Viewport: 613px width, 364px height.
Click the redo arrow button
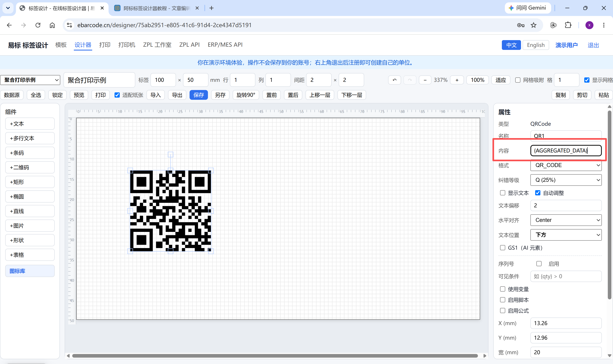click(x=410, y=80)
